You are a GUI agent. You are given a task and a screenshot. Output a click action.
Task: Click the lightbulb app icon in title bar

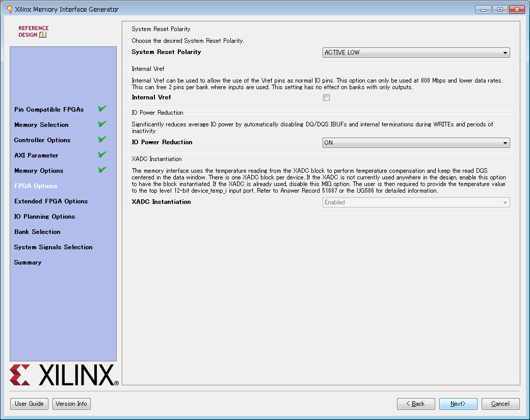coord(9,9)
